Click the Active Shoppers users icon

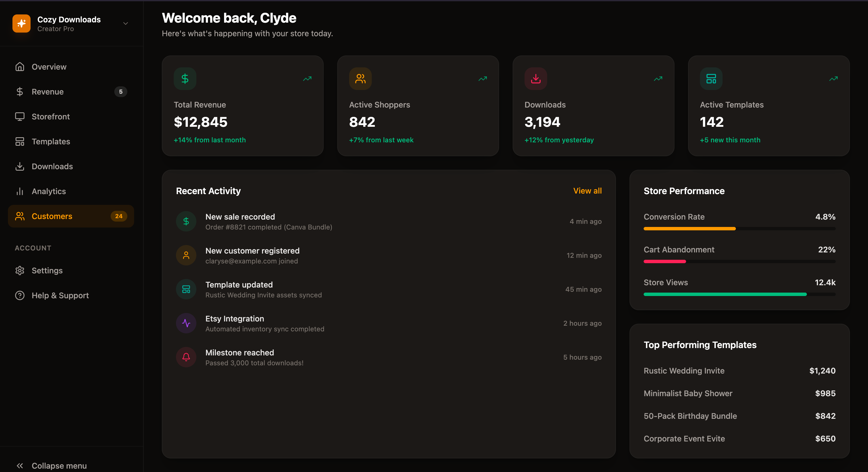tap(360, 79)
